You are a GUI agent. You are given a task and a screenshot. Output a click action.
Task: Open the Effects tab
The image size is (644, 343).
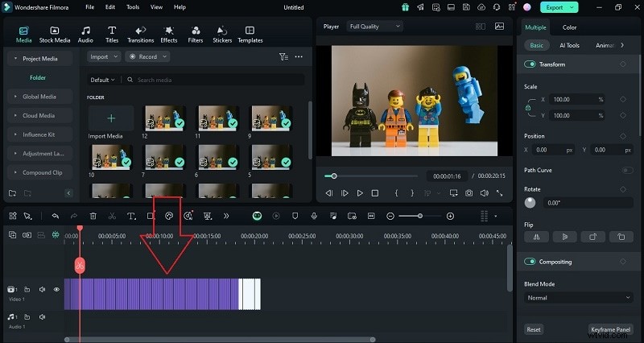[169, 35]
